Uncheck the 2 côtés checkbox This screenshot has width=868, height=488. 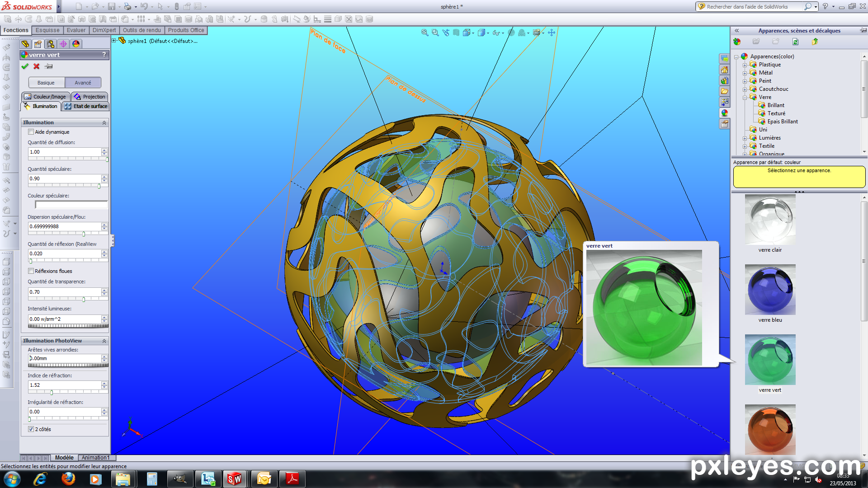click(31, 429)
